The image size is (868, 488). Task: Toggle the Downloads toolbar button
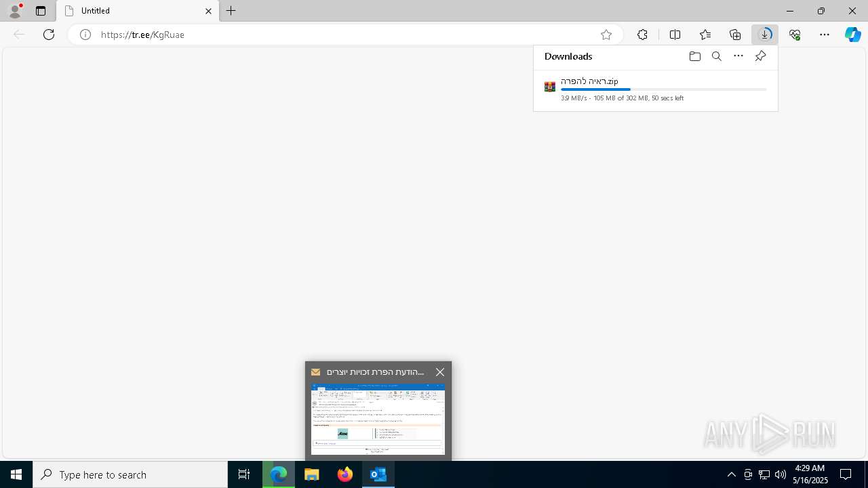765,35
